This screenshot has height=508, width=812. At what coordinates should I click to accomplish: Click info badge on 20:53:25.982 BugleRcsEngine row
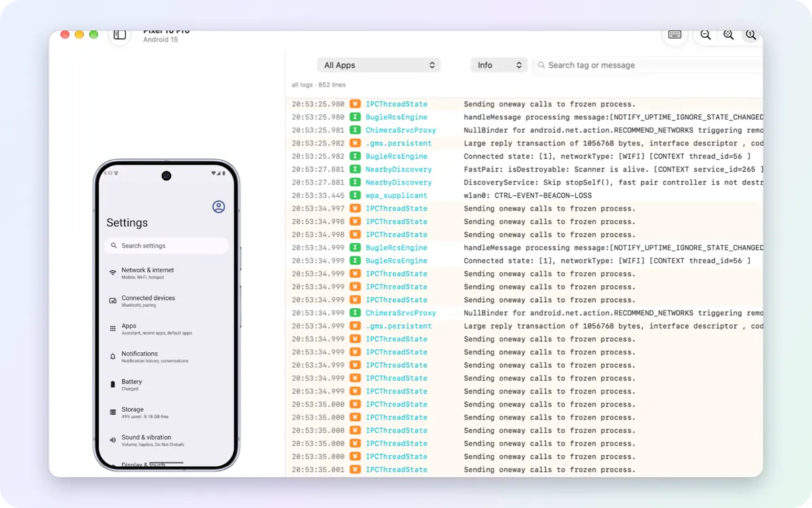(355, 156)
